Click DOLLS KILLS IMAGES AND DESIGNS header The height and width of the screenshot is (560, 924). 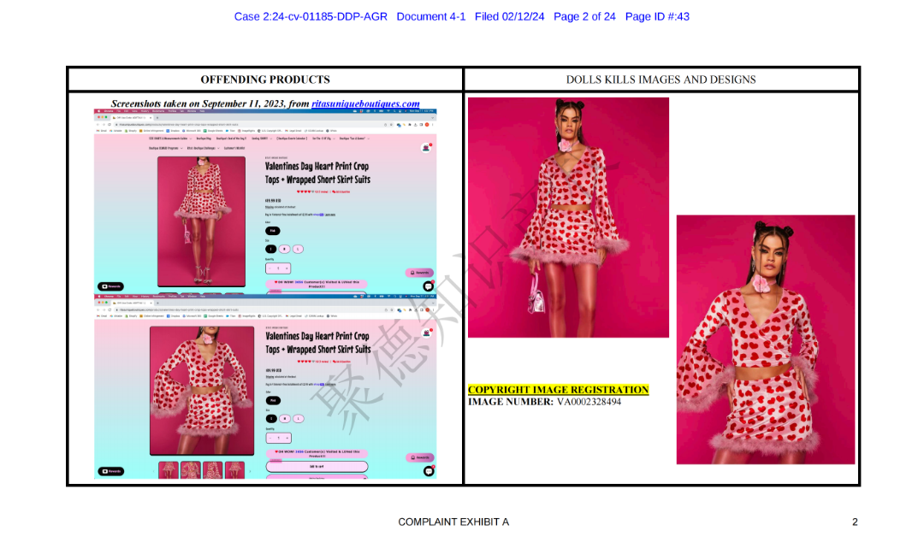tap(660, 80)
